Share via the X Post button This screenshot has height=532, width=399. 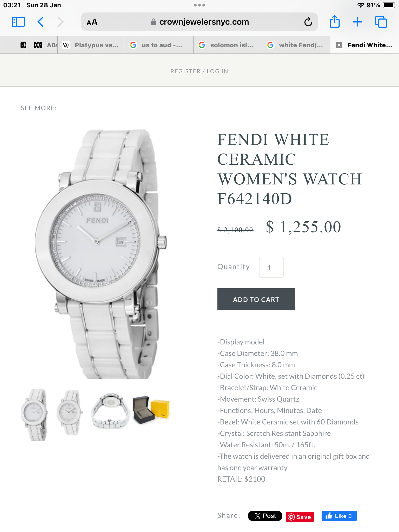coord(265,516)
